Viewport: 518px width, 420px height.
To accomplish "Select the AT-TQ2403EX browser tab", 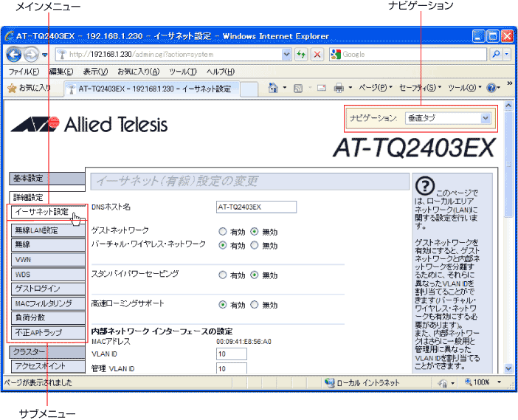I will pyautogui.click(x=152, y=89).
